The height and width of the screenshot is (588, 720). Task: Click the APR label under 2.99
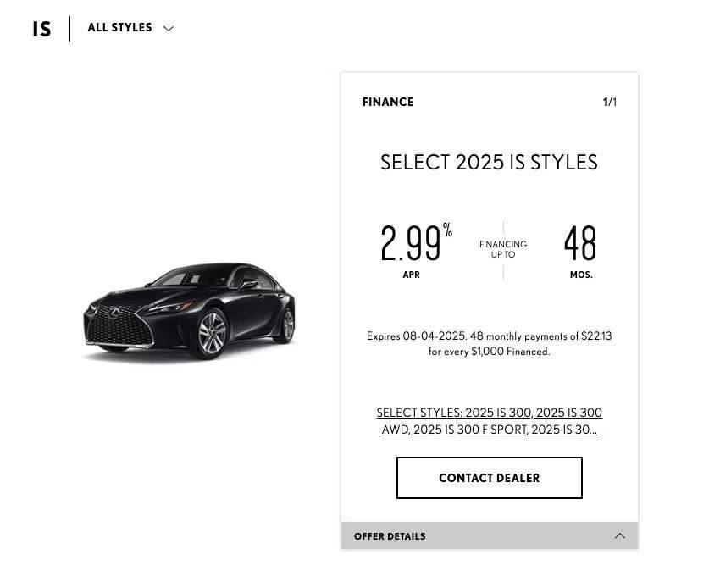tap(412, 275)
